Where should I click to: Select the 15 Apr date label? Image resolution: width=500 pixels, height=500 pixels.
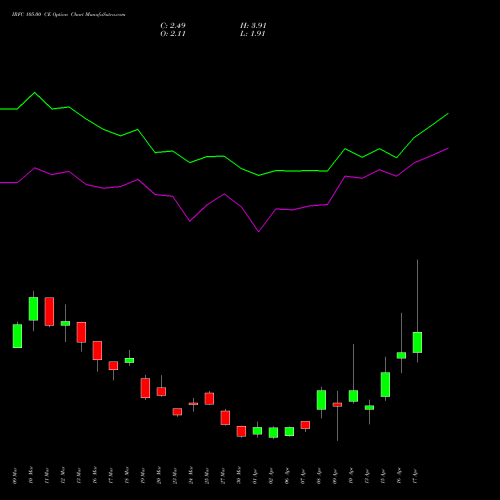pos(383,476)
